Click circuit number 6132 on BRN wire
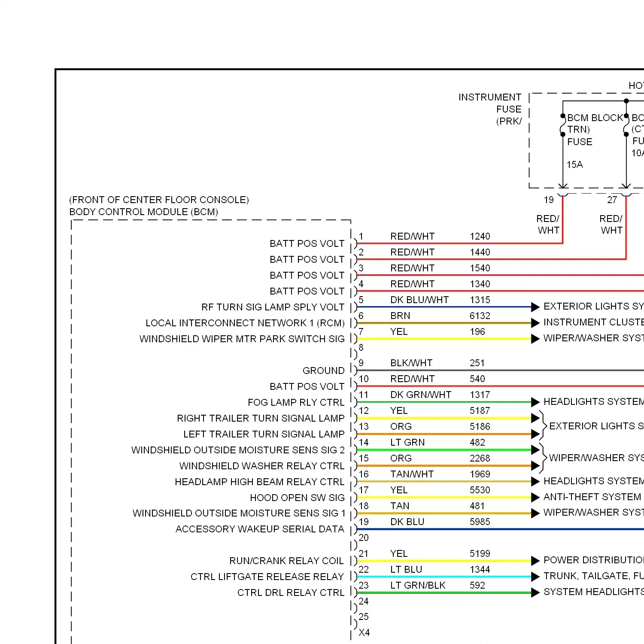Screen dimensions: 644x644 (x=480, y=316)
